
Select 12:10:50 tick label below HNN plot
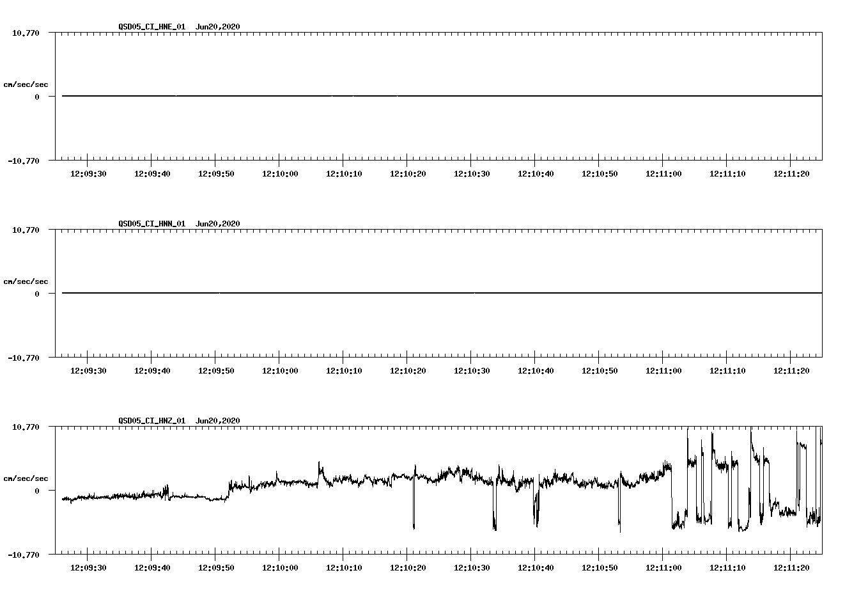(x=600, y=371)
